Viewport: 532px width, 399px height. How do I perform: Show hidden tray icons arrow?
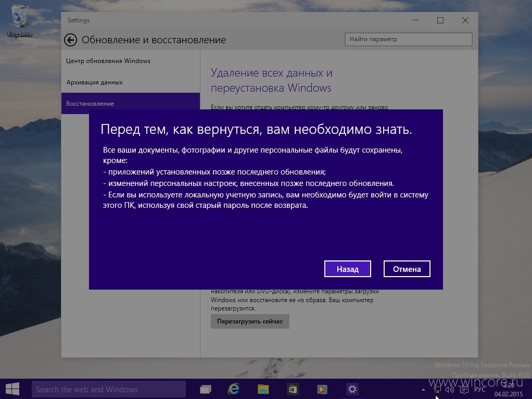click(423, 390)
